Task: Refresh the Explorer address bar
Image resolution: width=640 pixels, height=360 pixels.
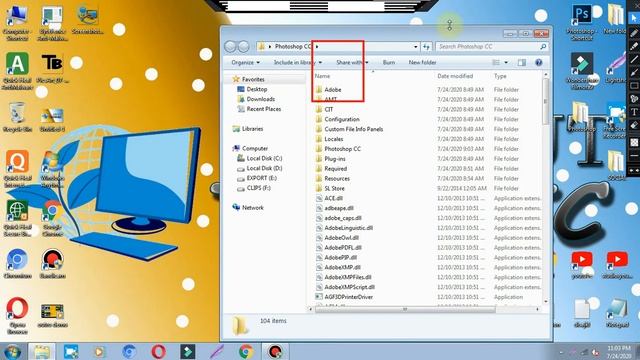Action: coord(427,47)
